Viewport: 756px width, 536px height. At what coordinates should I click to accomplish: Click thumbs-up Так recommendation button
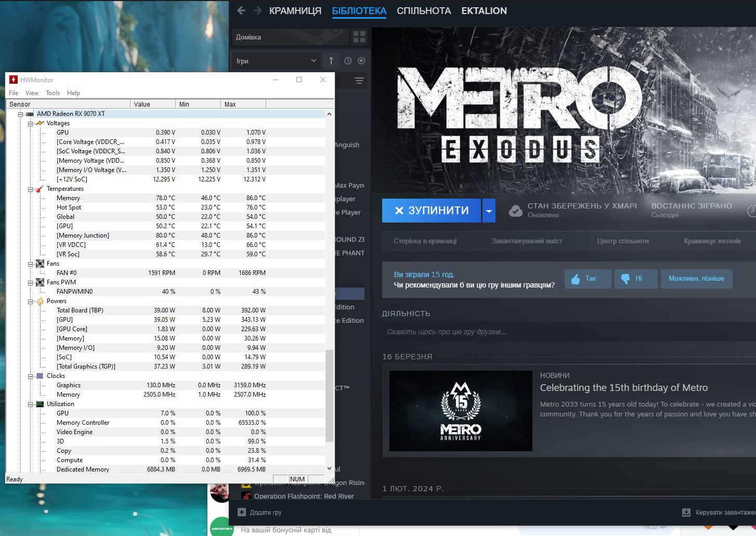588,279
